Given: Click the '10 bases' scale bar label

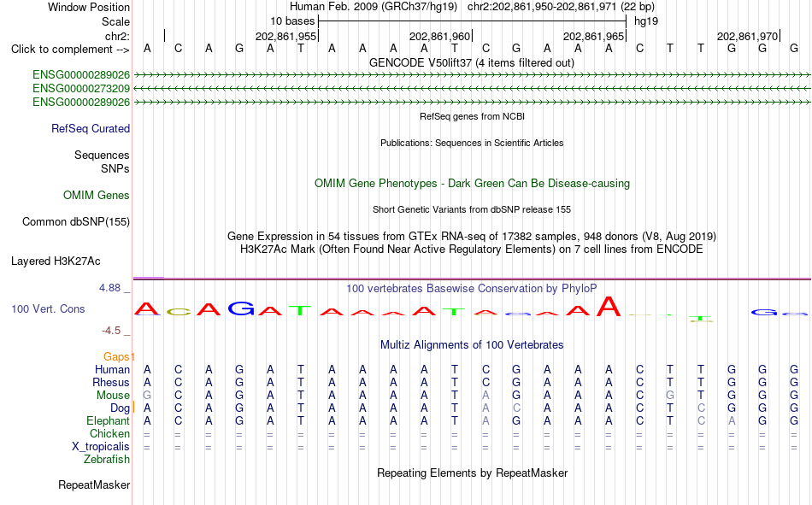Looking at the screenshot, I should 292,21.
